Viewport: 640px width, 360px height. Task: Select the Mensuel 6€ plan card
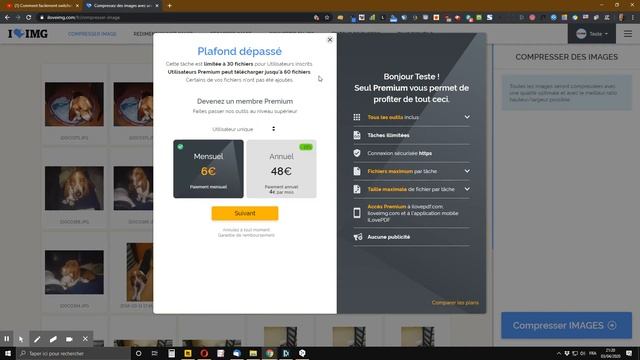[x=208, y=169]
